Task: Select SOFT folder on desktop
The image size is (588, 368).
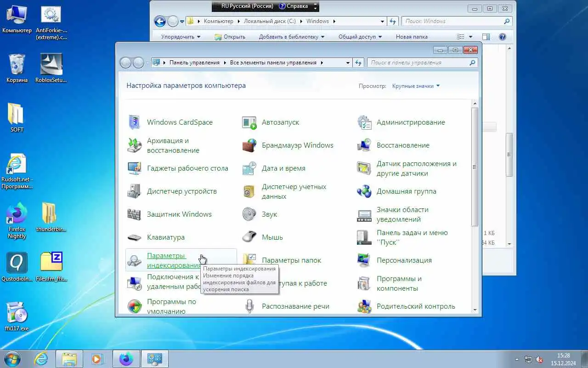Action: tap(17, 117)
